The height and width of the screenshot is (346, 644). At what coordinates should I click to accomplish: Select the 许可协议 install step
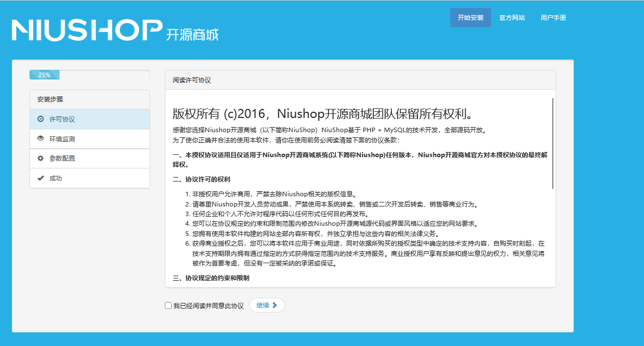pos(89,119)
